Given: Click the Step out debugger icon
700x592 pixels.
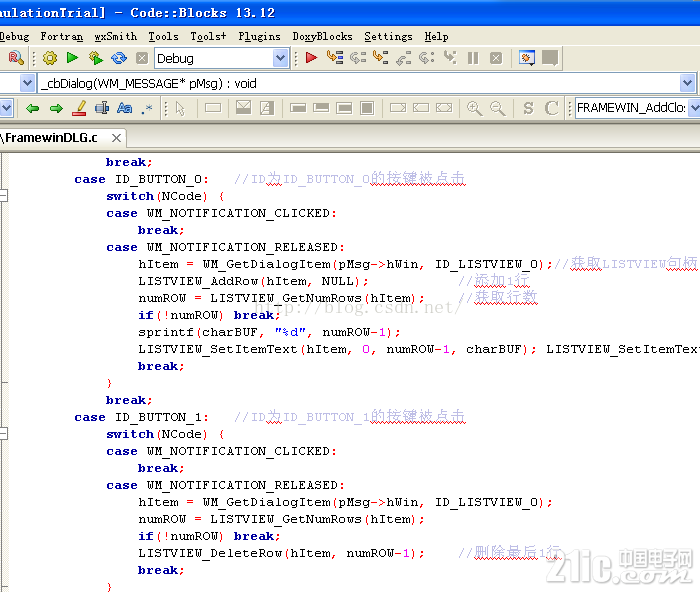Looking at the screenshot, I should 404,58.
